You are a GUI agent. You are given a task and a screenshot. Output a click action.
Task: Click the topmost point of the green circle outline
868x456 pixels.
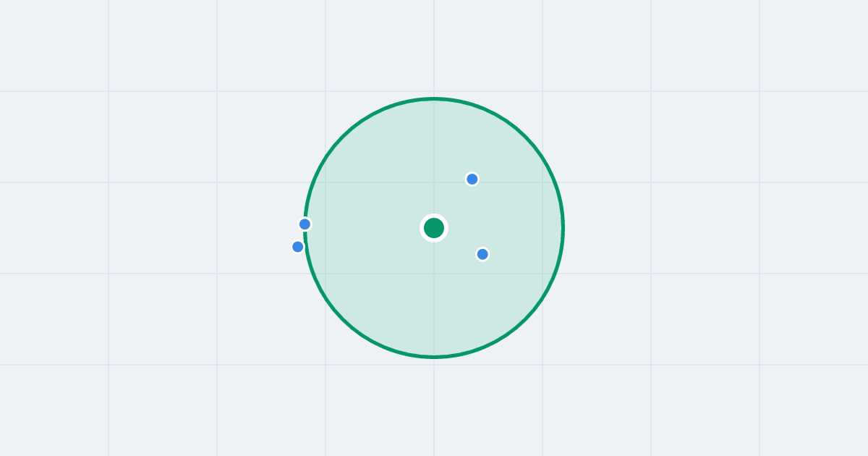(x=434, y=98)
